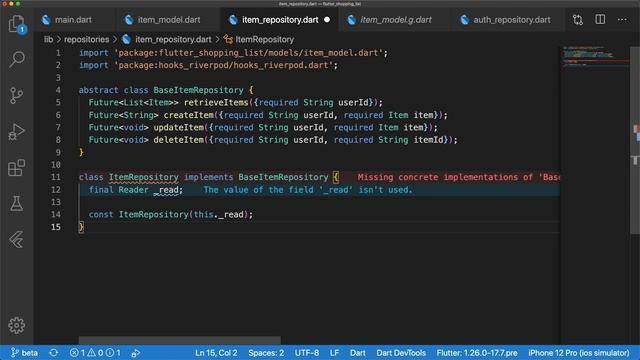Click the open changes compare icon
The height and width of the screenshot is (360, 640).
[578, 20]
